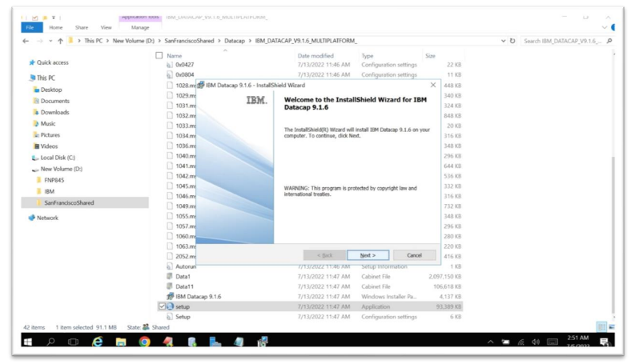This screenshot has width=631, height=364.
Task: Select the Data11 cabinet file
Action: [x=310, y=286]
